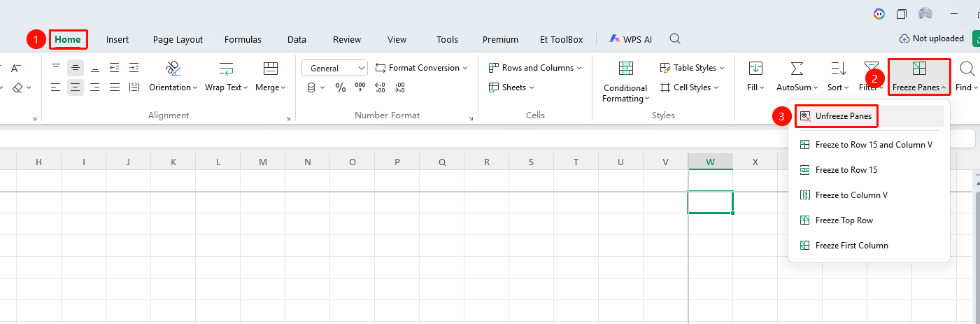
Task: Align text to the left
Action: [x=57, y=87]
